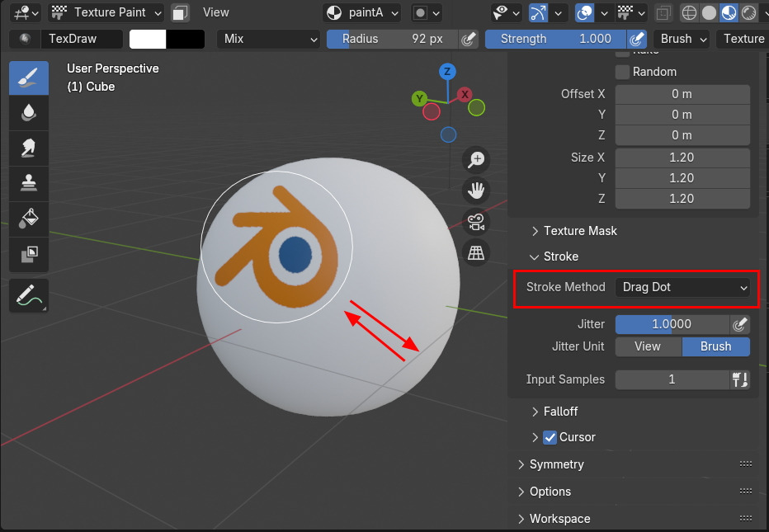Switch perspective/orthographic grid icon
769x532 pixels.
(476, 252)
